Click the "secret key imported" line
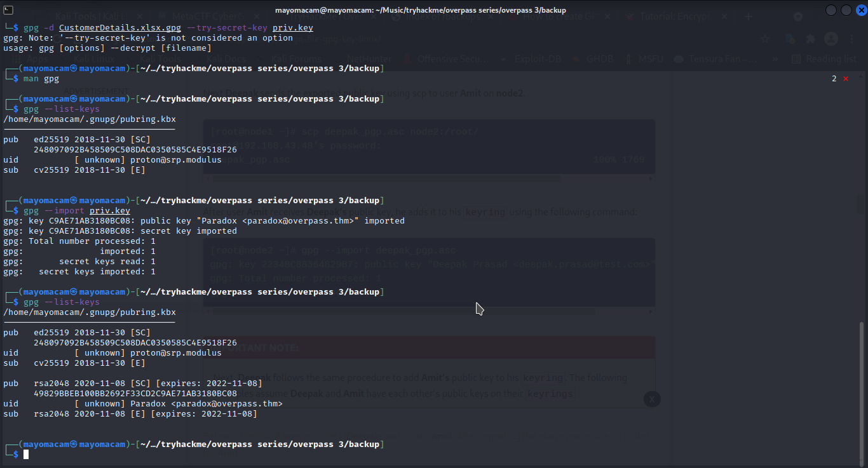 (x=120, y=231)
